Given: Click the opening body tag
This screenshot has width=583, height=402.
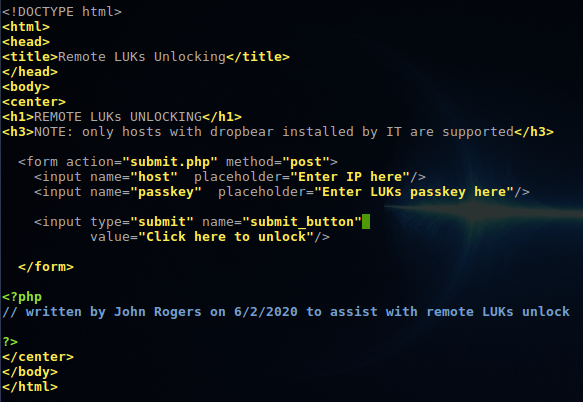Looking at the screenshot, I should click(x=26, y=87).
